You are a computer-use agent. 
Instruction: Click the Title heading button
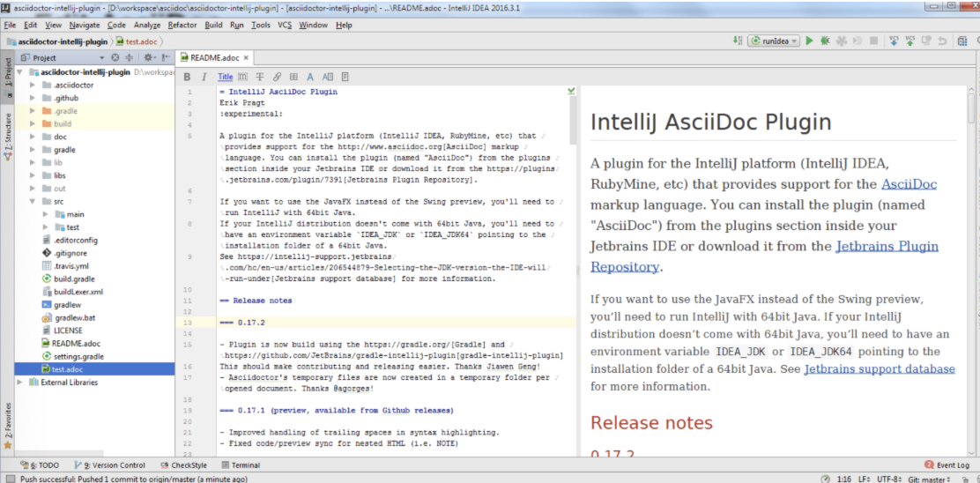(225, 78)
